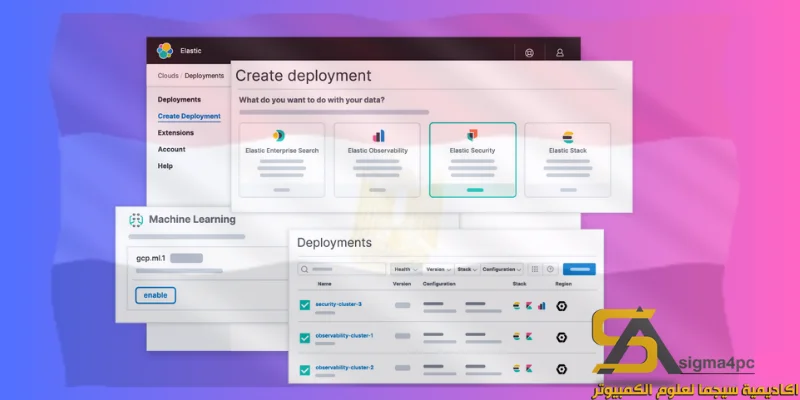Open the help lifebuoy icon in the header
800x400 pixels.
tap(529, 53)
